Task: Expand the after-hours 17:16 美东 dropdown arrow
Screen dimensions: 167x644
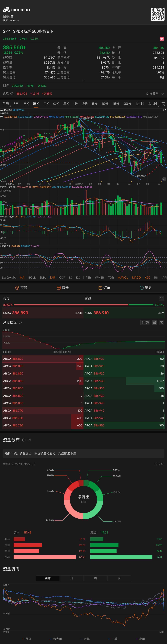Action: click(163, 94)
